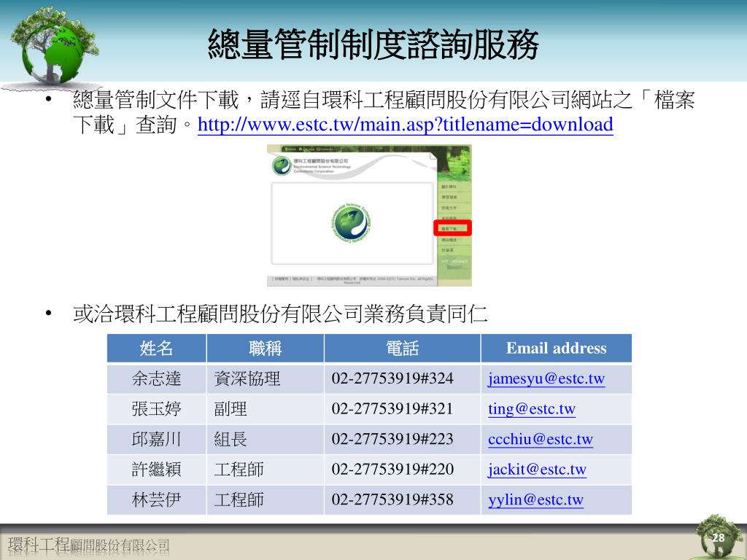Click the embedded ESTC website screenshot
This screenshot has width=747, height=560.
(x=369, y=215)
